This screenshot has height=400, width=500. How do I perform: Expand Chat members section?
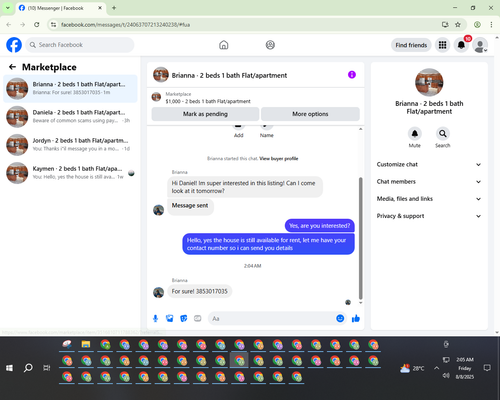click(429, 182)
